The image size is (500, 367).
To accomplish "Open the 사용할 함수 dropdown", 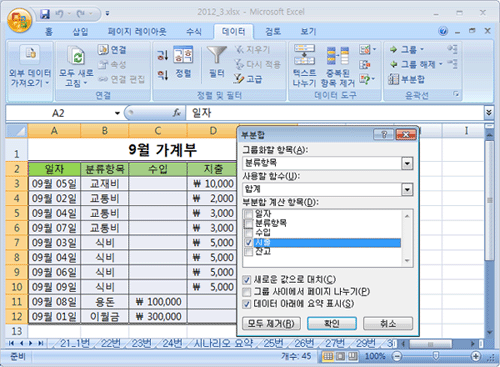I will tap(407, 190).
